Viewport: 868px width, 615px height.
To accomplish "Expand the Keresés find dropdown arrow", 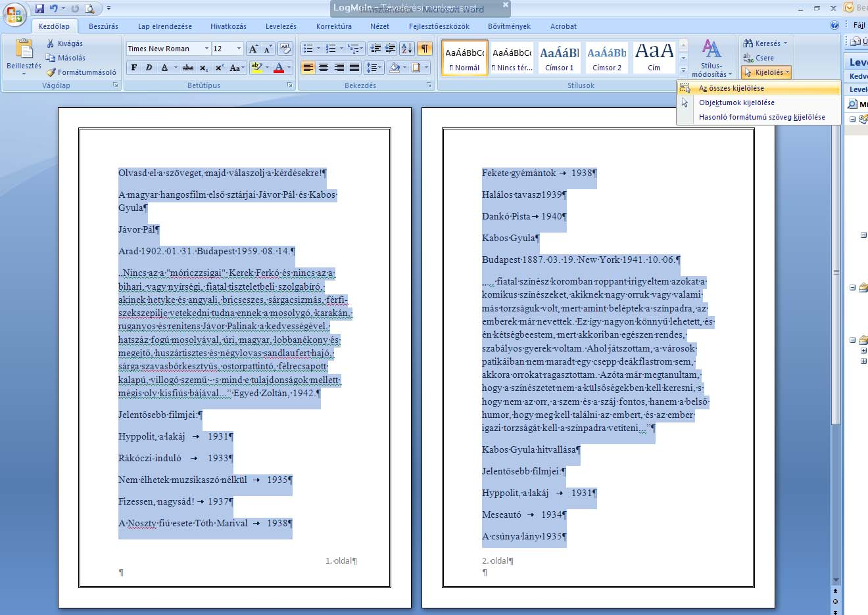I will point(784,43).
